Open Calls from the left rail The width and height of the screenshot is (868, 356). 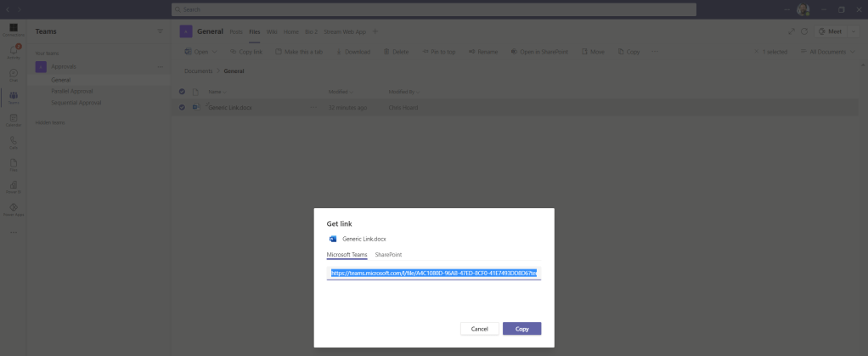click(14, 143)
